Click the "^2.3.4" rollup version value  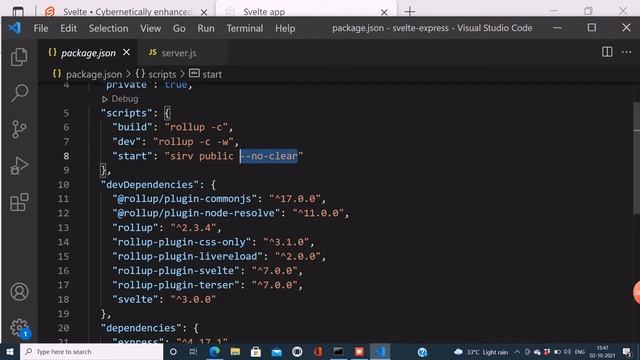pyautogui.click(x=193, y=227)
